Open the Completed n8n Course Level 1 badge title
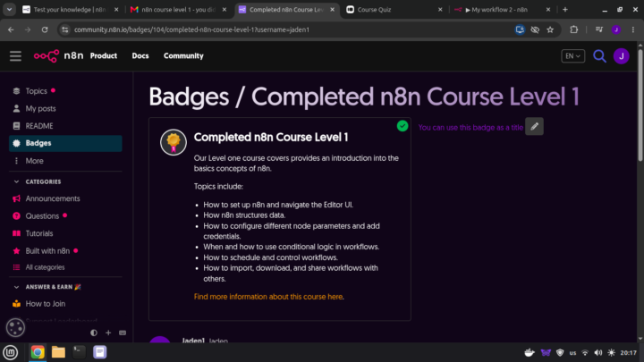The width and height of the screenshot is (644, 362). point(271,137)
